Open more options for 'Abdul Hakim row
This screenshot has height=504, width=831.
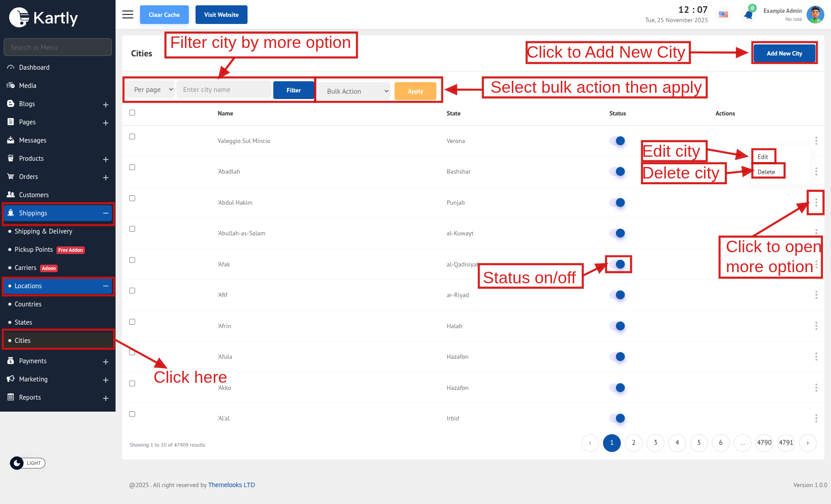(x=816, y=202)
